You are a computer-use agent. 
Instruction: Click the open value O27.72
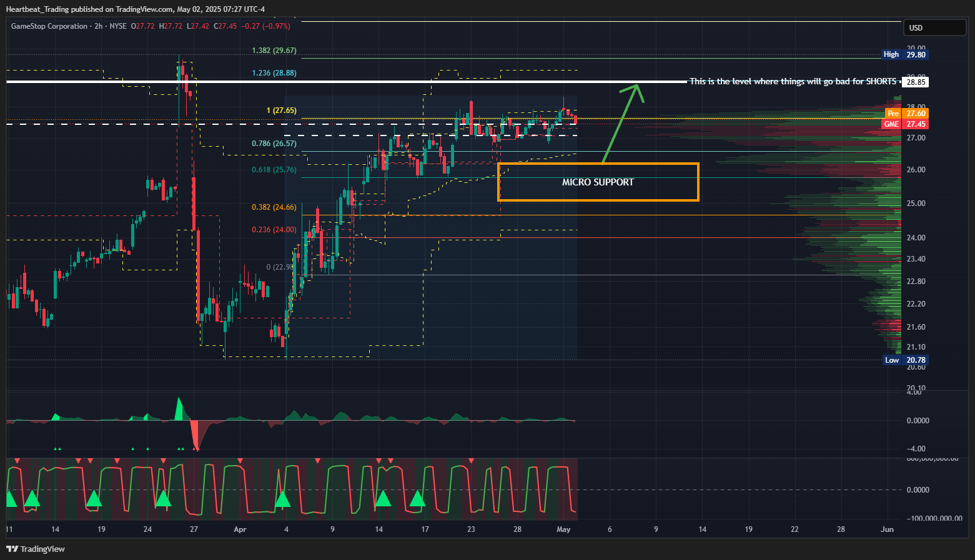coord(142,26)
